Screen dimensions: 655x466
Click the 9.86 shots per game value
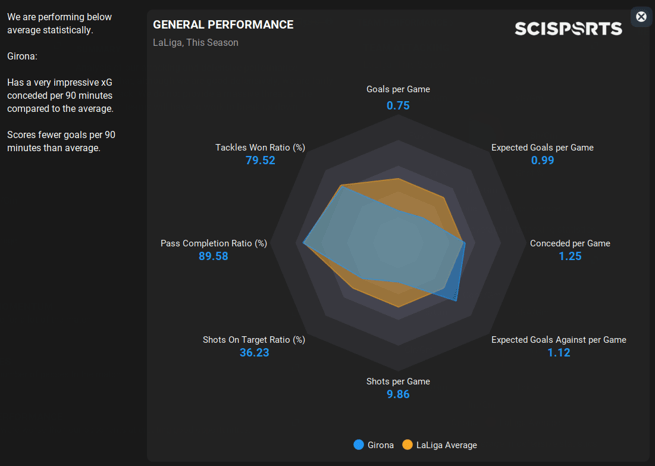tap(398, 395)
